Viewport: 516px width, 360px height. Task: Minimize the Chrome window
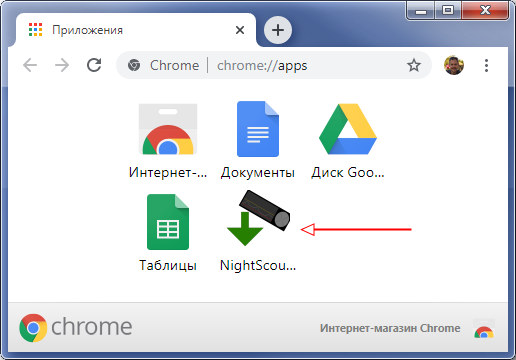(x=420, y=11)
